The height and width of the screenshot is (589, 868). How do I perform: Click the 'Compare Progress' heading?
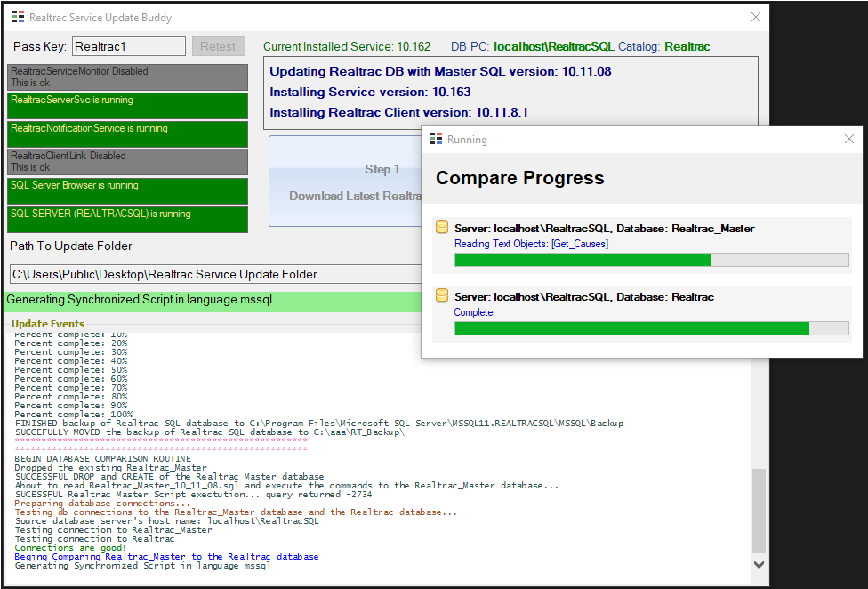(519, 178)
